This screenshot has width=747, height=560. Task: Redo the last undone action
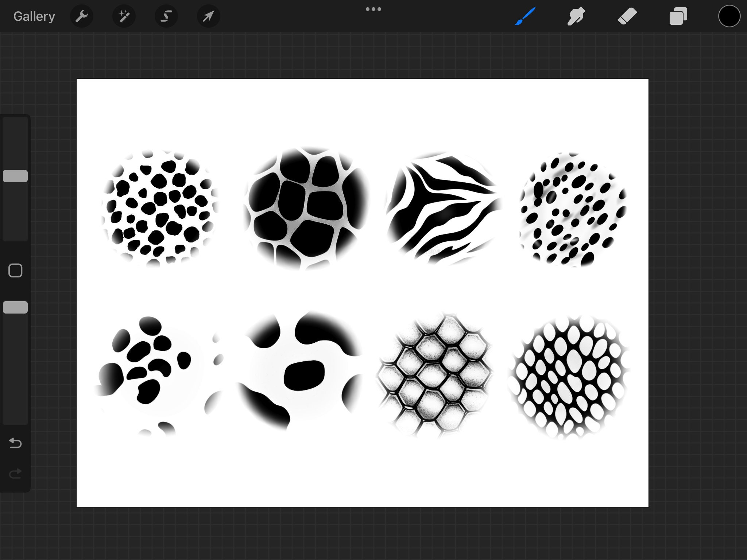15,474
